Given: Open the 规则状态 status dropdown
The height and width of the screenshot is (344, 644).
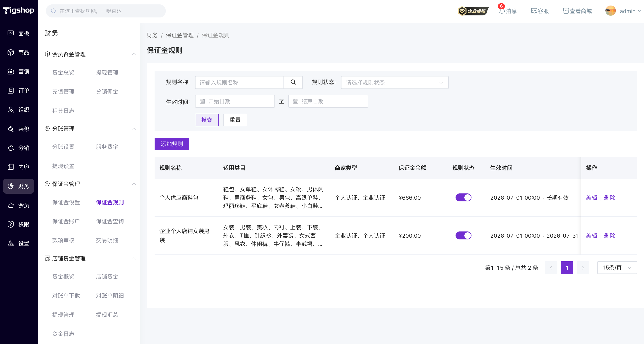Looking at the screenshot, I should coord(394,82).
